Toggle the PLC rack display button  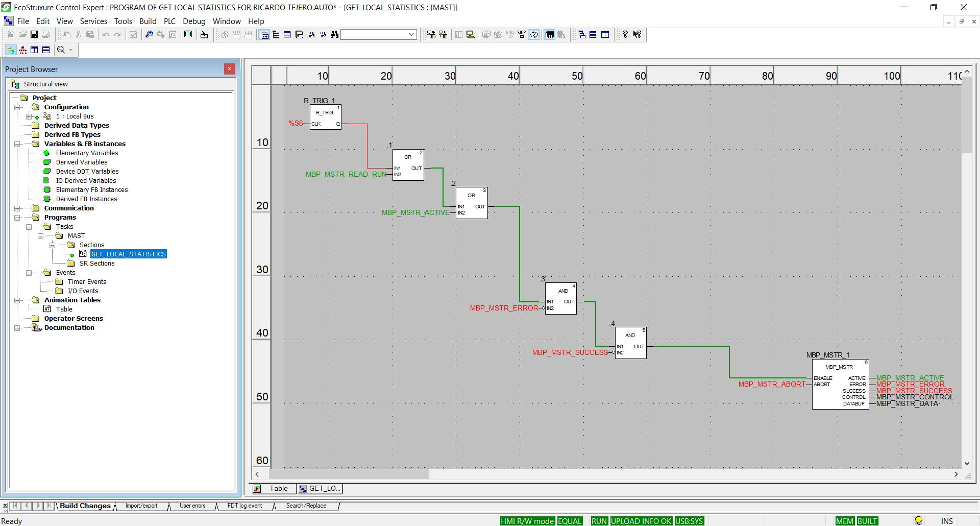click(550, 34)
